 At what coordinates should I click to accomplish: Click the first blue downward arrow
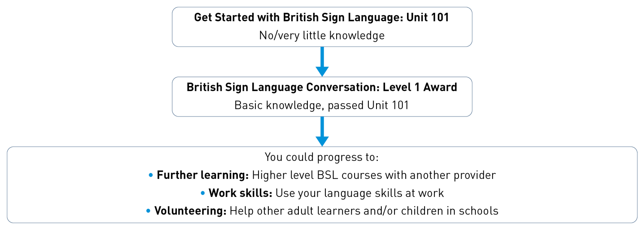(x=322, y=61)
